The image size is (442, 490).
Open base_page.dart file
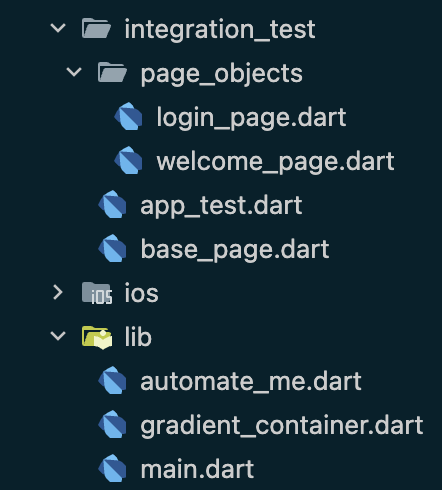click(x=235, y=249)
